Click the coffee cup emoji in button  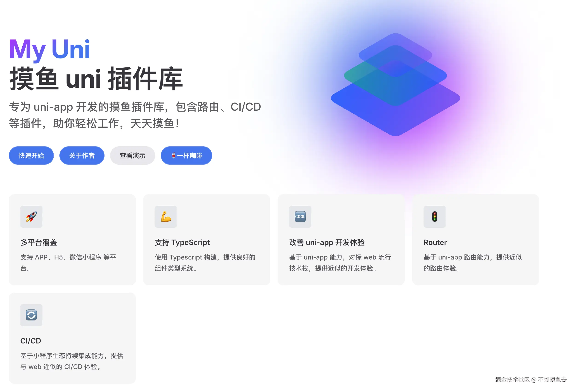(174, 156)
